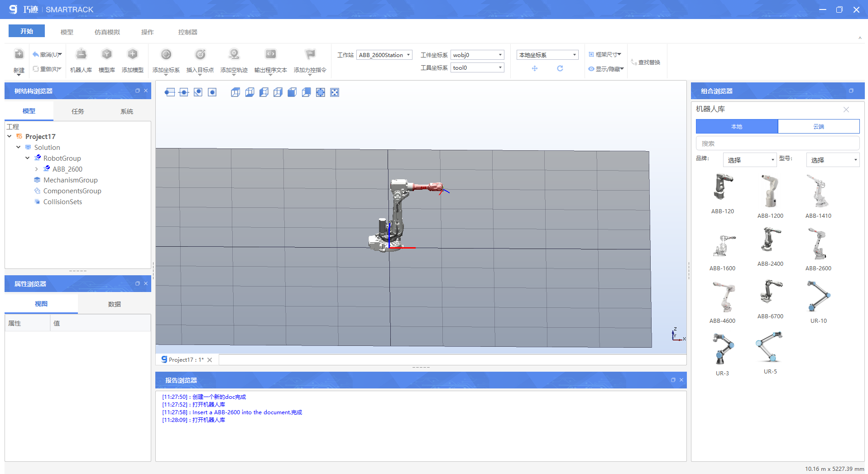The image size is (868, 474).
Task: Close the 机器人库 panel
Action: coord(846,109)
